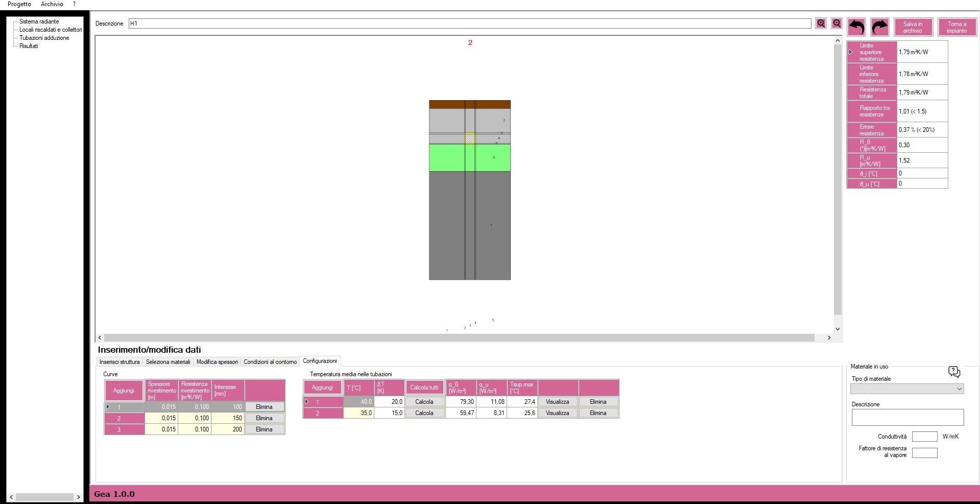980x504 pixels.
Task: Select the Tsup,max value 25,6 in row 2
Action: (522, 413)
